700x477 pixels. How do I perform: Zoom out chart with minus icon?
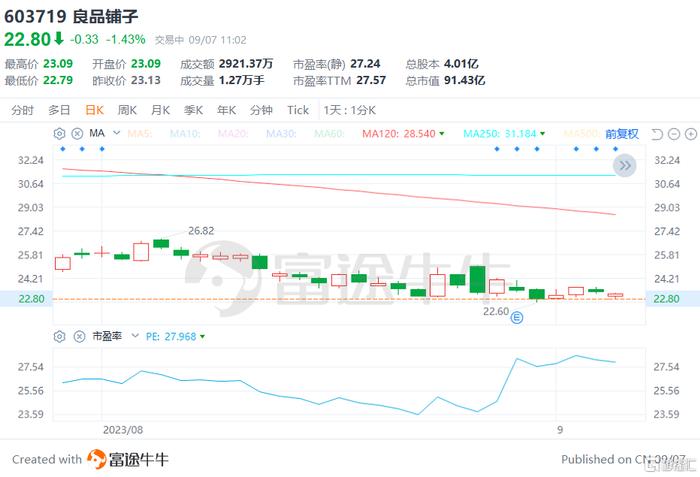pyautogui.click(x=674, y=134)
